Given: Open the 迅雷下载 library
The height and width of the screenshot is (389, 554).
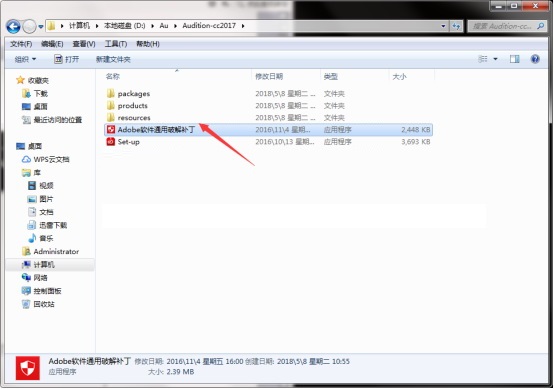Looking at the screenshot, I should pos(53,225).
